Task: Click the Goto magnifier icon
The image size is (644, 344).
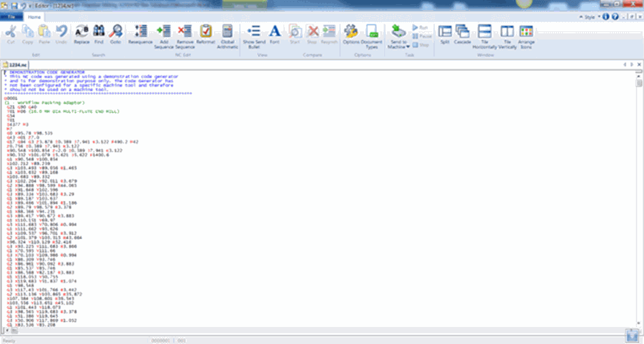Action: click(x=115, y=31)
